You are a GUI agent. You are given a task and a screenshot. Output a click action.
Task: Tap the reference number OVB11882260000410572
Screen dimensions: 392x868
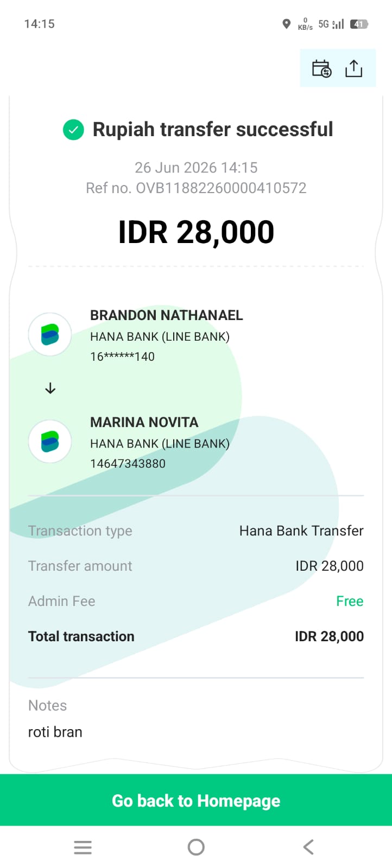point(221,188)
